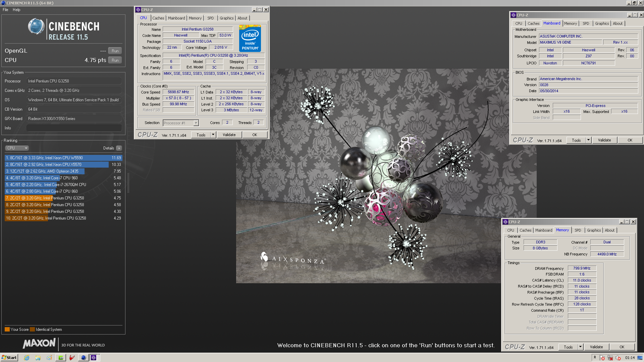The image size is (644, 362).
Task: Run the OpenGL benchmark
Action: 115,51
